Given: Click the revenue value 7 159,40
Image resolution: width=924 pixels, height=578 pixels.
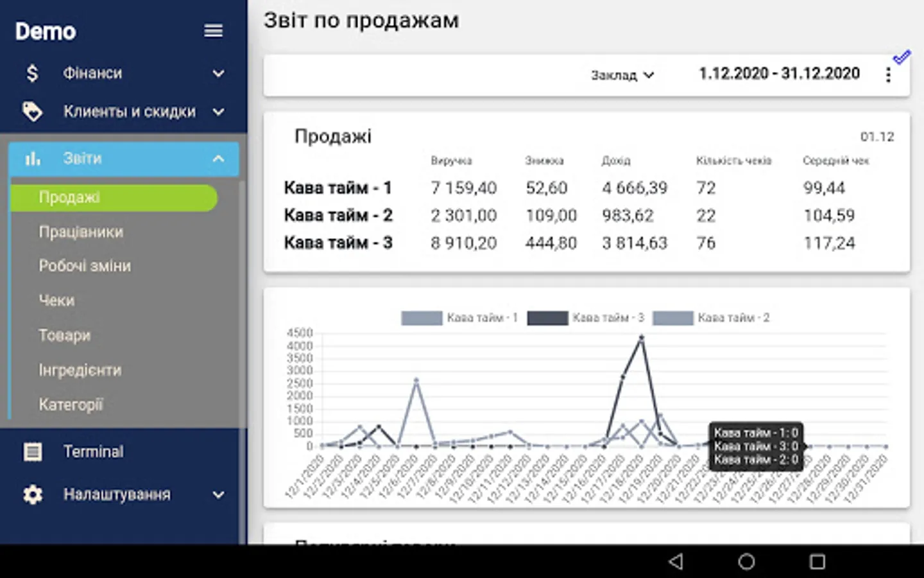Looking at the screenshot, I should point(463,188).
